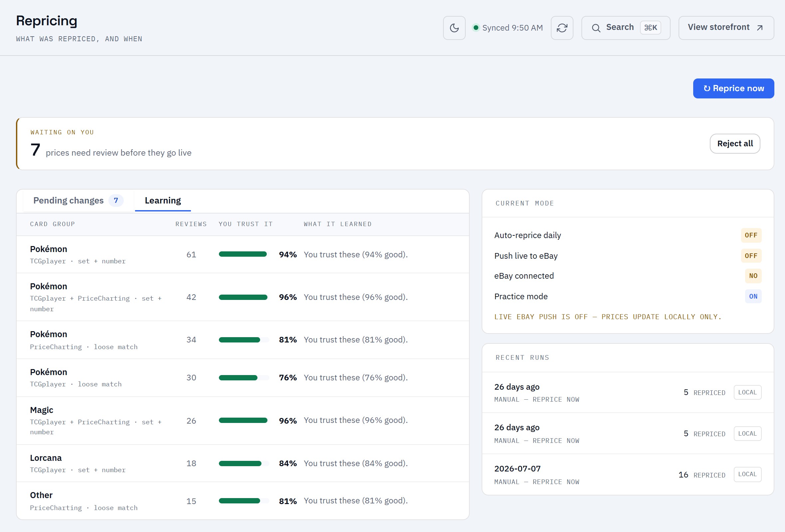Viewport: 785px width, 532px height.
Task: Click the 76% trust percentage value
Action: tap(287, 378)
